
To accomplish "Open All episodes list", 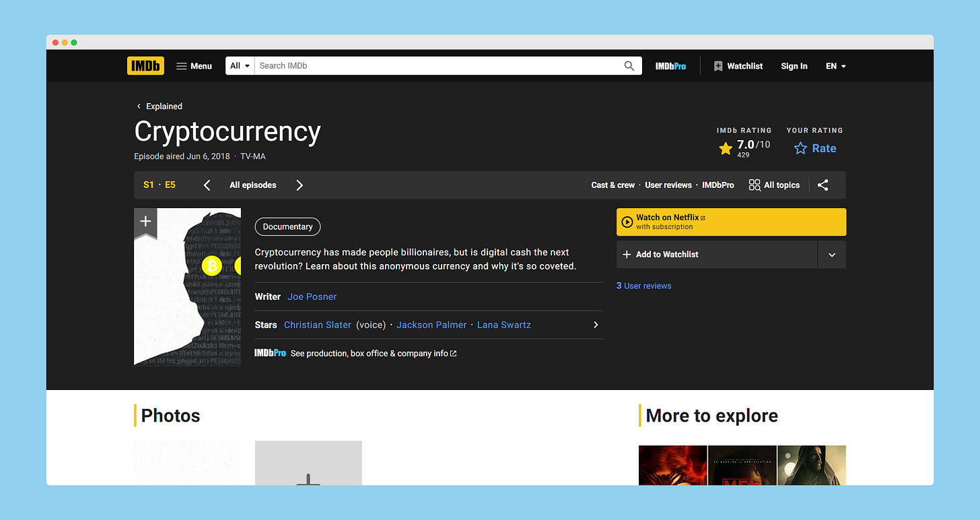I will (x=253, y=185).
